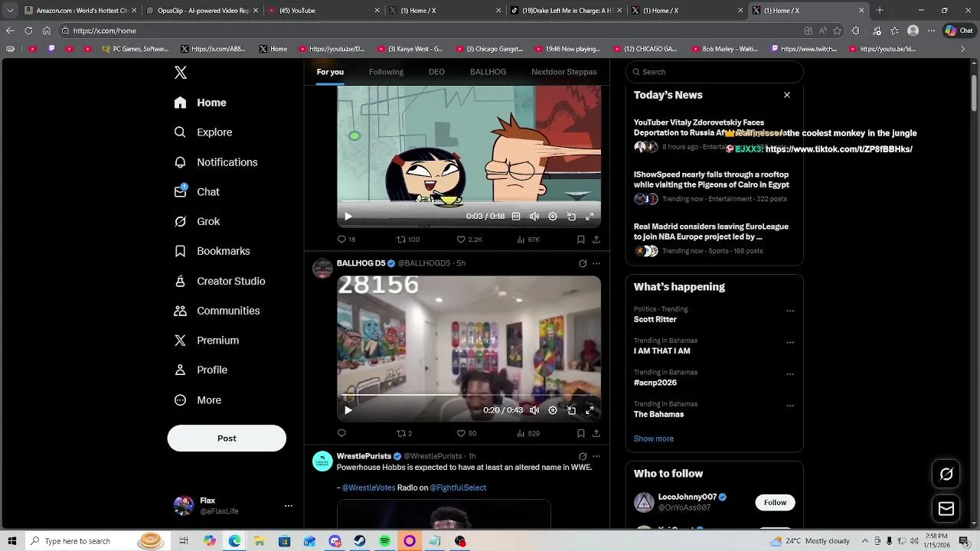
Task: Open options for The Bahamas trend
Action: coord(790,406)
